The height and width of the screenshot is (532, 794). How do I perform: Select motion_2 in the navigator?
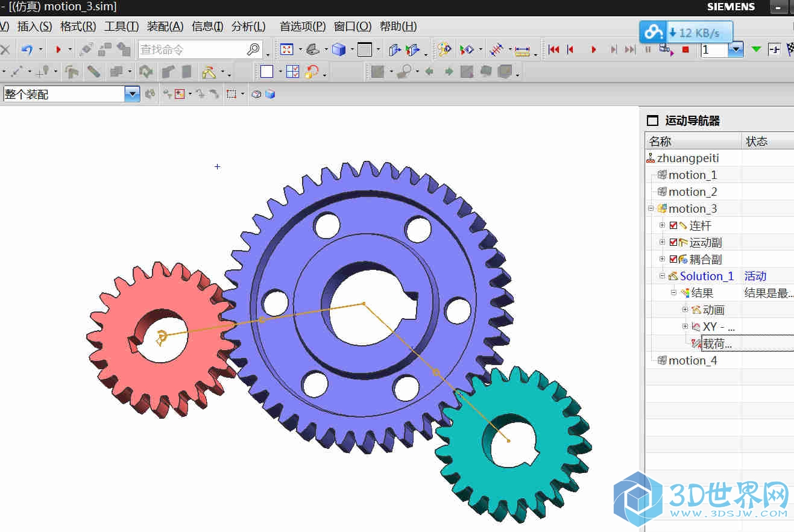[693, 192]
